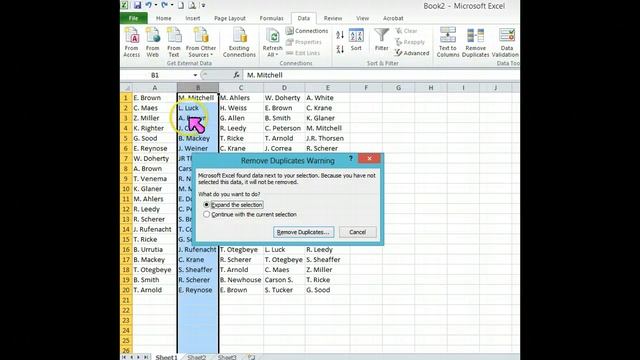The width and height of the screenshot is (640, 360).
Task: Undo the last action in quick toolbar
Action: click(149, 5)
